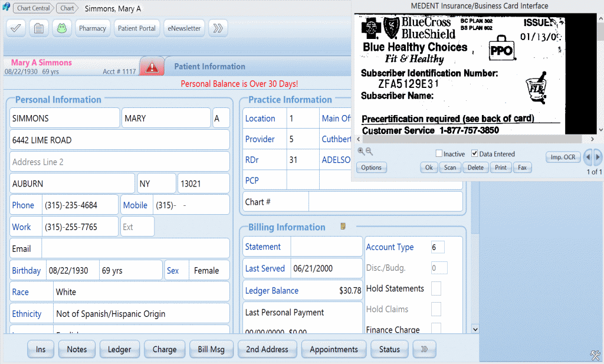Zoom out of the insurance card image
The width and height of the screenshot is (604, 364).
[369, 151]
